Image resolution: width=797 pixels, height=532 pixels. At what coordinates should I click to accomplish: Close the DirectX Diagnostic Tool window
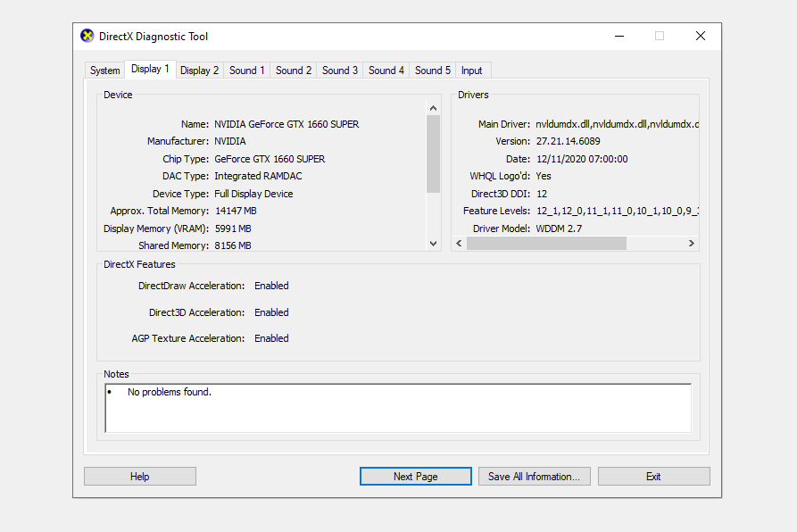701,36
